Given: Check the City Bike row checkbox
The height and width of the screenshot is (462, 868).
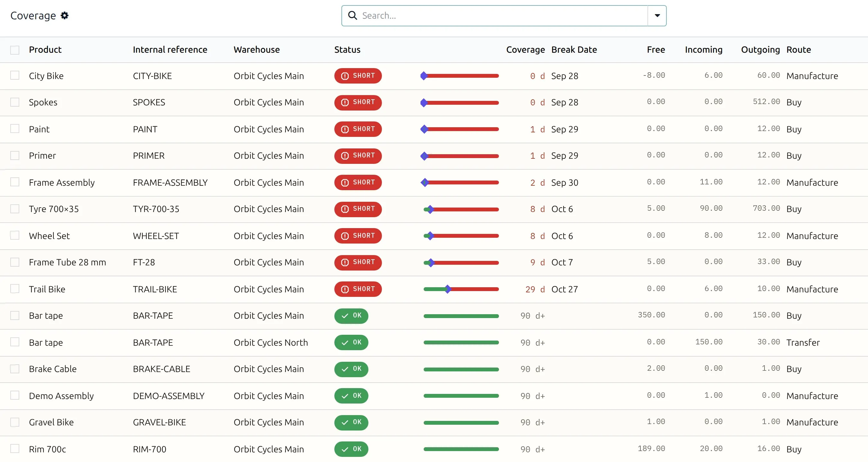Looking at the screenshot, I should [15, 75].
